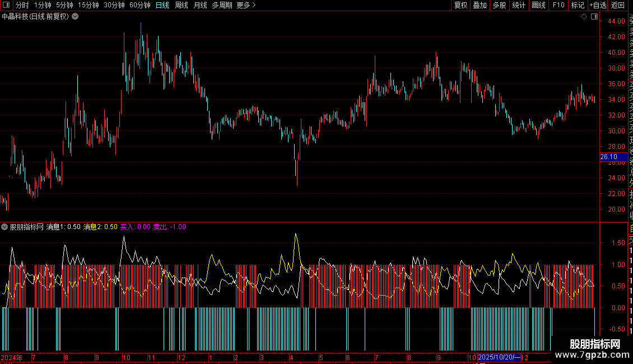Activate the 画线 drawing tool

(538, 5)
